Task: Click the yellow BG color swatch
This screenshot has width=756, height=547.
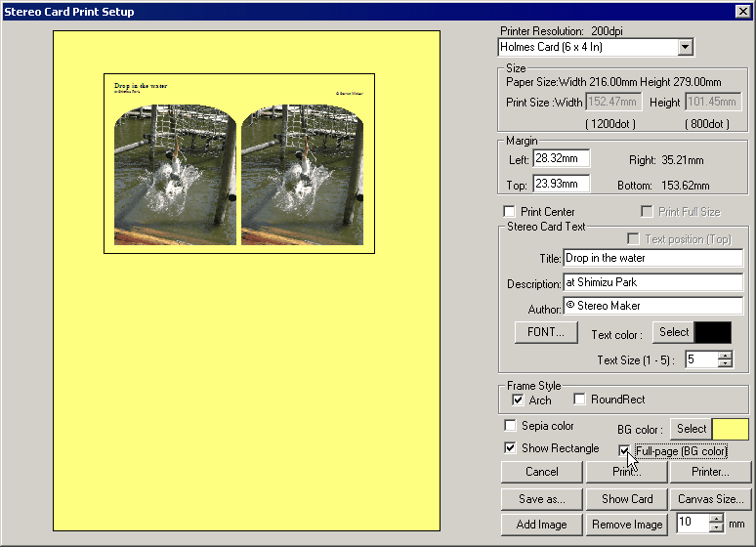Action: (731, 429)
